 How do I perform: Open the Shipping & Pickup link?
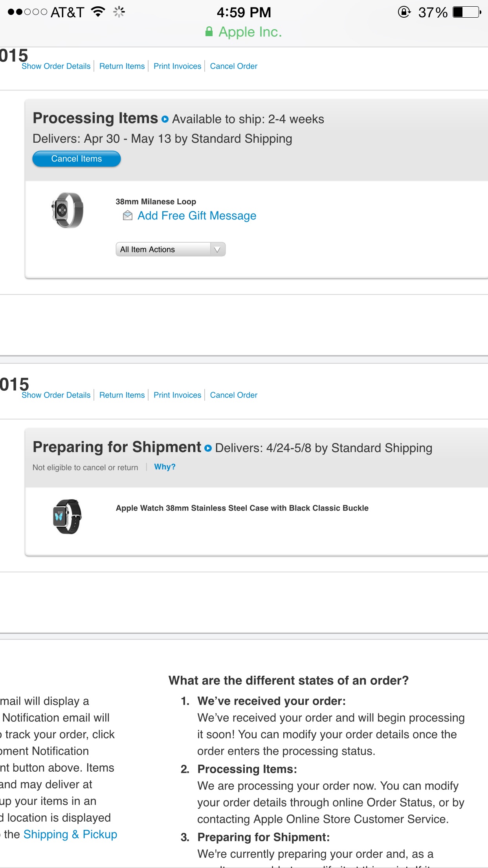pos(70,834)
